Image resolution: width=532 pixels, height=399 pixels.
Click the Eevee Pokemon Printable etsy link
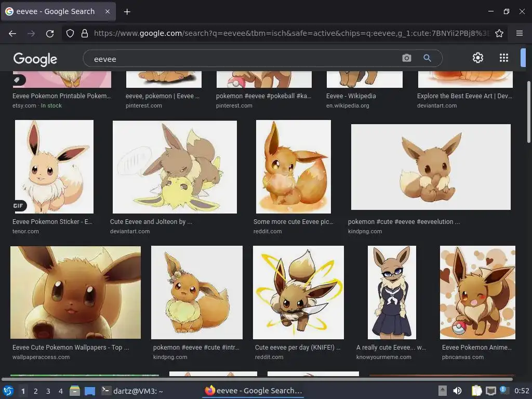(x=62, y=96)
